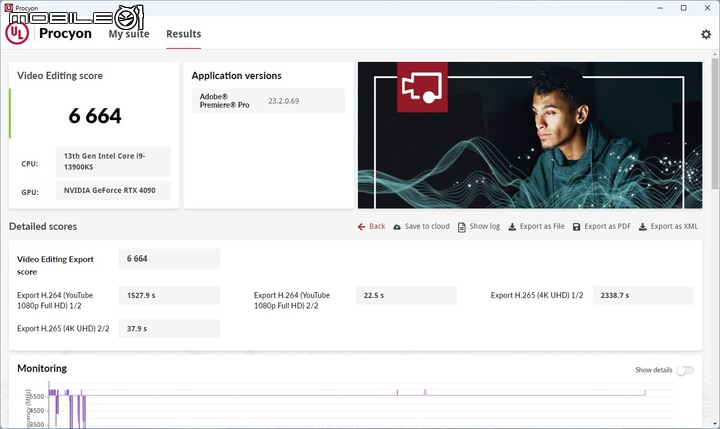This screenshot has height=429, width=720.
Task: Click Show log
Action: (484, 226)
